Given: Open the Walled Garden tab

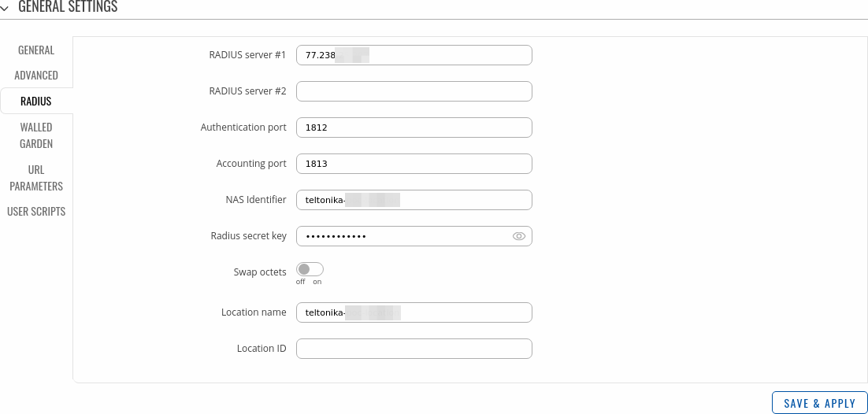Looking at the screenshot, I should [x=36, y=135].
